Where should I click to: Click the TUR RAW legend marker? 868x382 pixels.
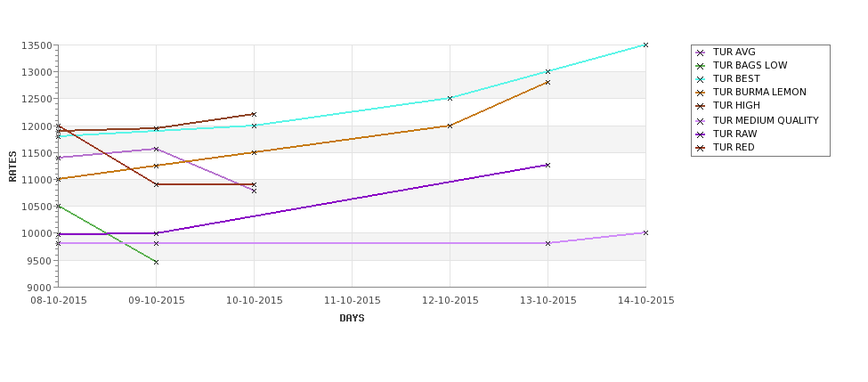point(701,134)
